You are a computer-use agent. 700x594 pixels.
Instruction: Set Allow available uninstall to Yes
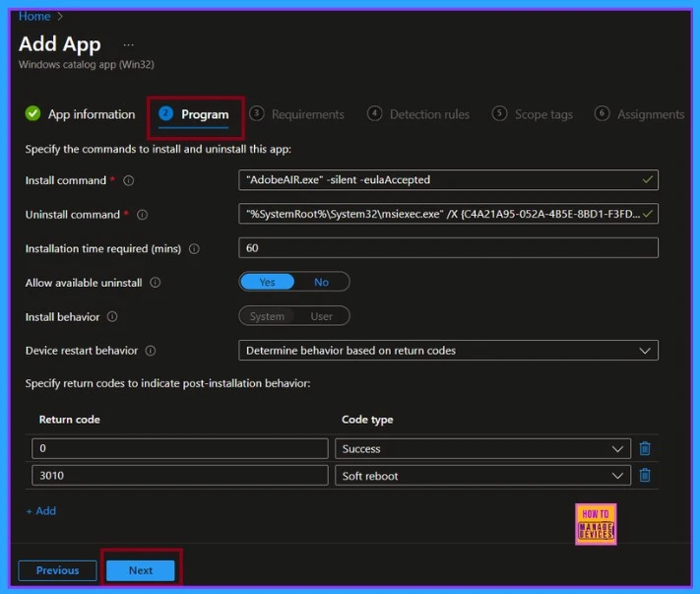[x=267, y=282]
